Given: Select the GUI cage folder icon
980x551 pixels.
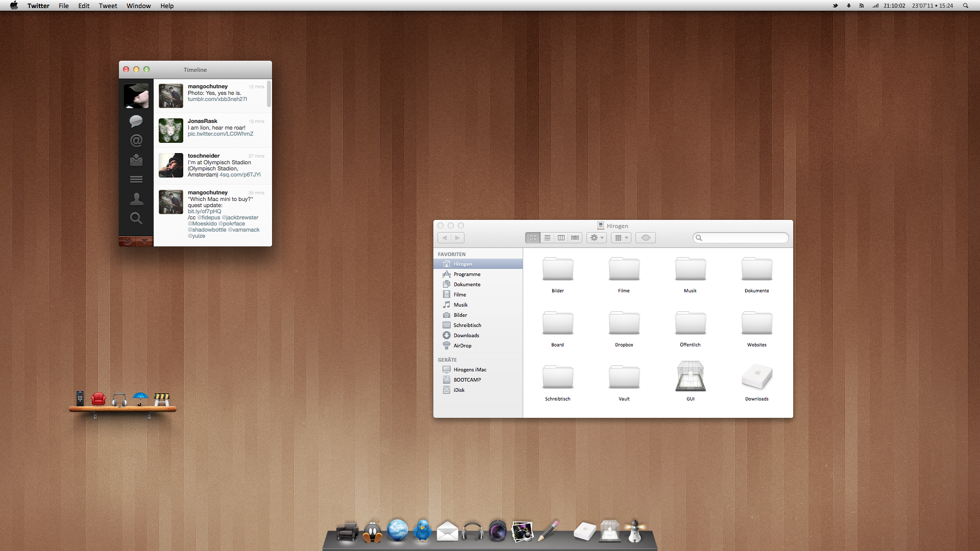Looking at the screenshot, I should click(x=690, y=377).
